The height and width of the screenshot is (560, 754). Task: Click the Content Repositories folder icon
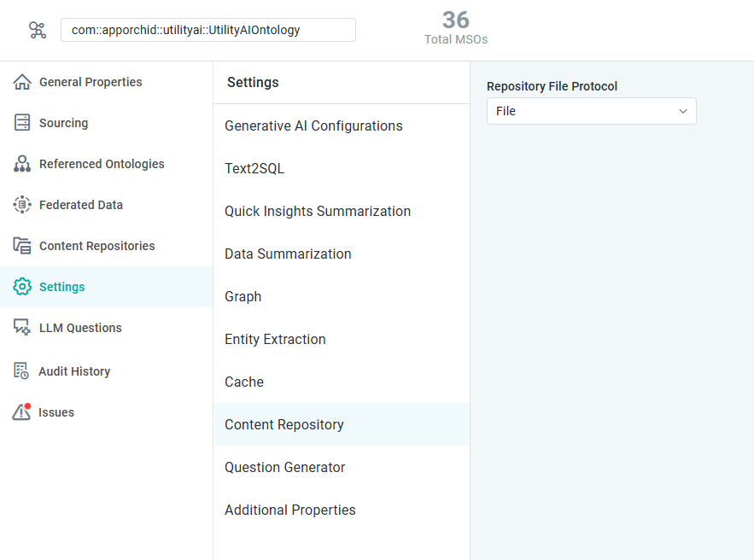pyautogui.click(x=22, y=246)
